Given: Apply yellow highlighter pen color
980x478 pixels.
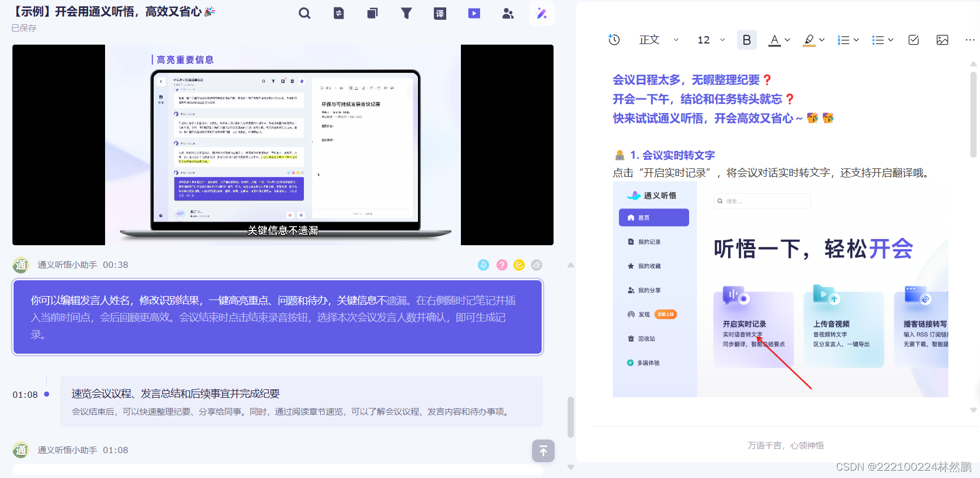Looking at the screenshot, I should coord(809,40).
